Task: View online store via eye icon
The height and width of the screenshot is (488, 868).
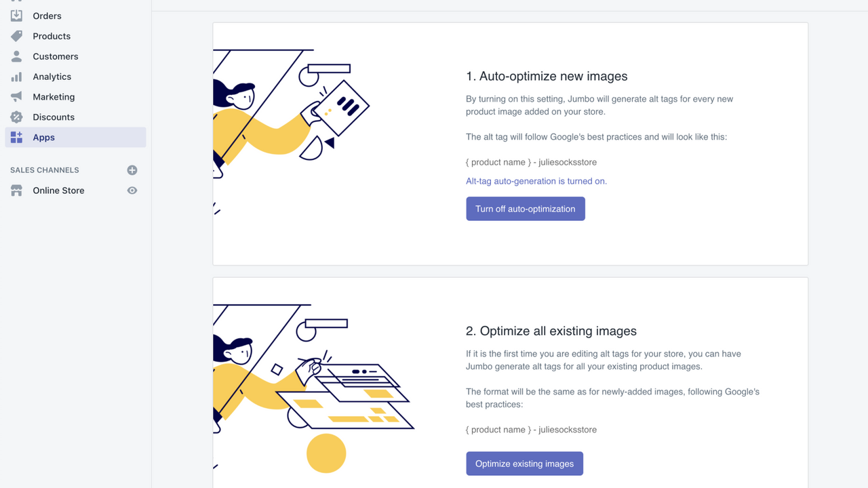Action: 132,190
